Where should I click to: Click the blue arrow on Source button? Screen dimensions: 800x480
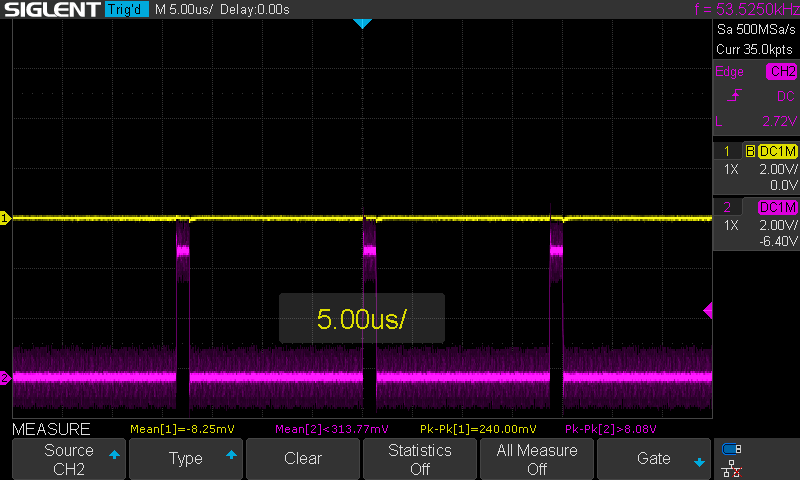[x=114, y=454]
